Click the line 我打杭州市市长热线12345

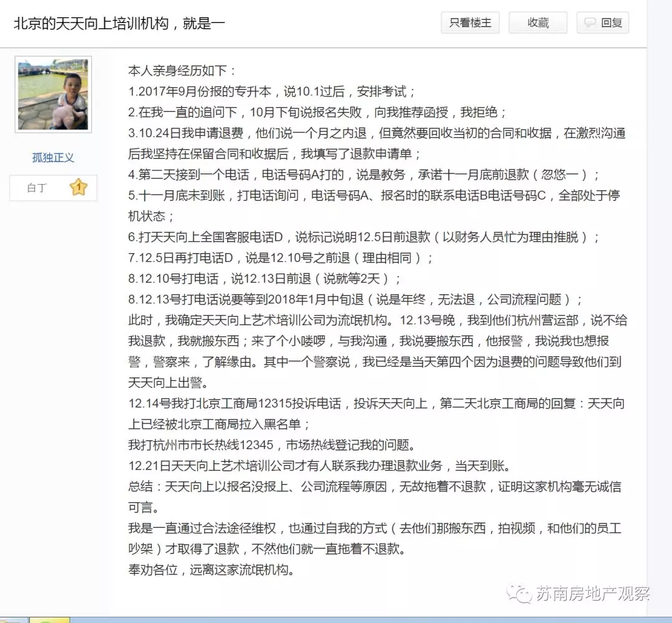click(x=272, y=445)
